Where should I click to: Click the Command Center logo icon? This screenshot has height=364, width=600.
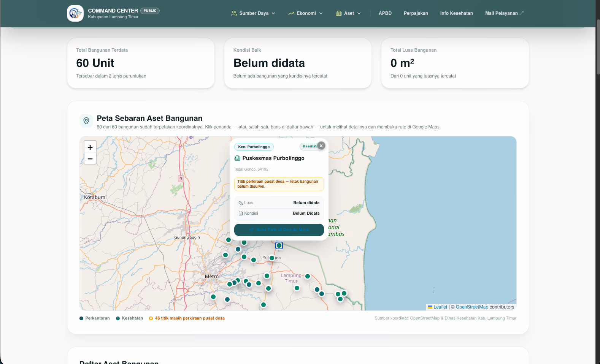pos(75,13)
